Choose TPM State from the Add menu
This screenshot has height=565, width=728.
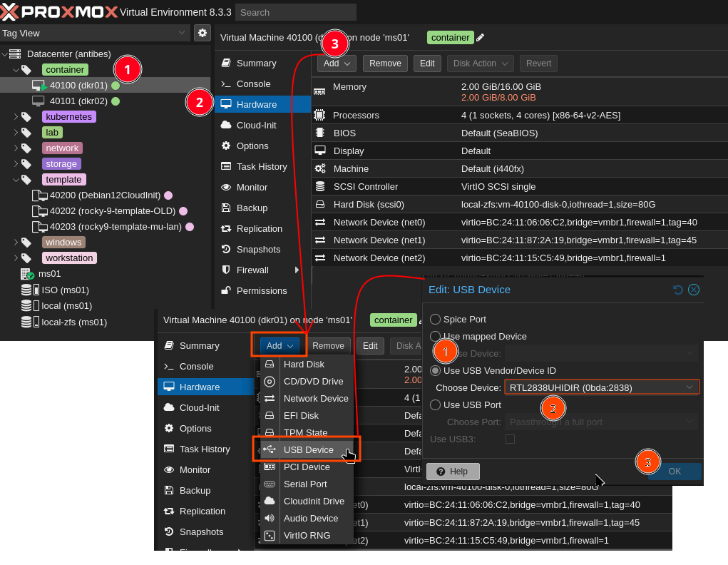point(307,432)
